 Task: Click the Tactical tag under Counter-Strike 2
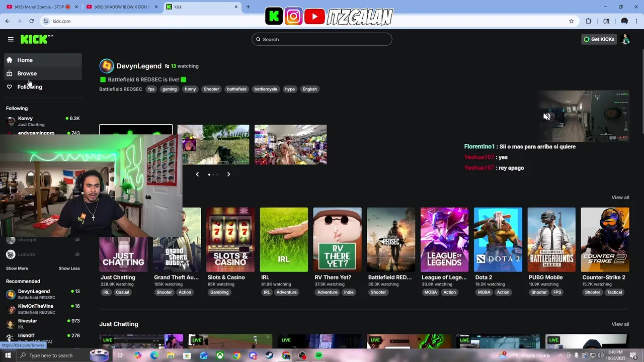(614, 292)
